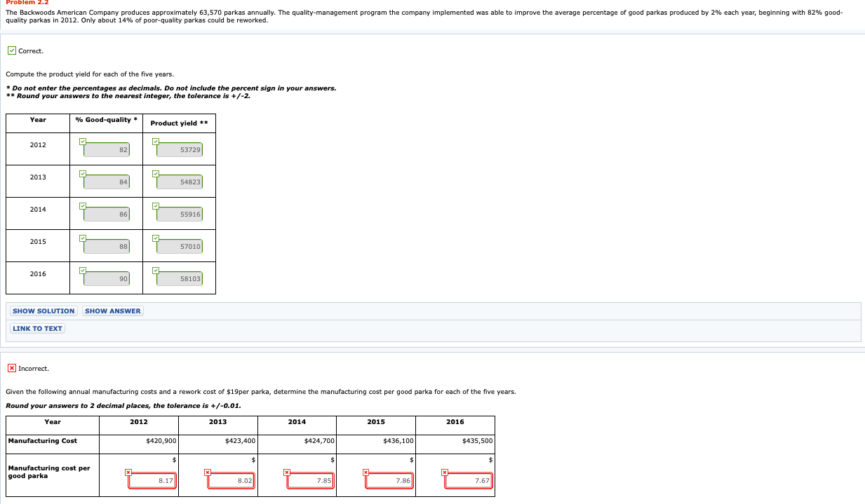865x504 pixels.
Task: Select the 2014 good-quality field showing 86
Action: tap(107, 214)
